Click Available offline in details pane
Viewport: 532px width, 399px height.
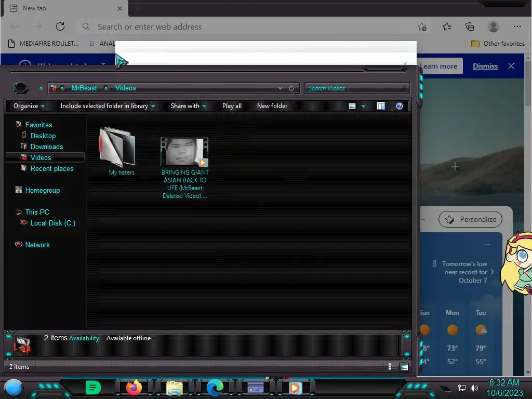coord(129,338)
